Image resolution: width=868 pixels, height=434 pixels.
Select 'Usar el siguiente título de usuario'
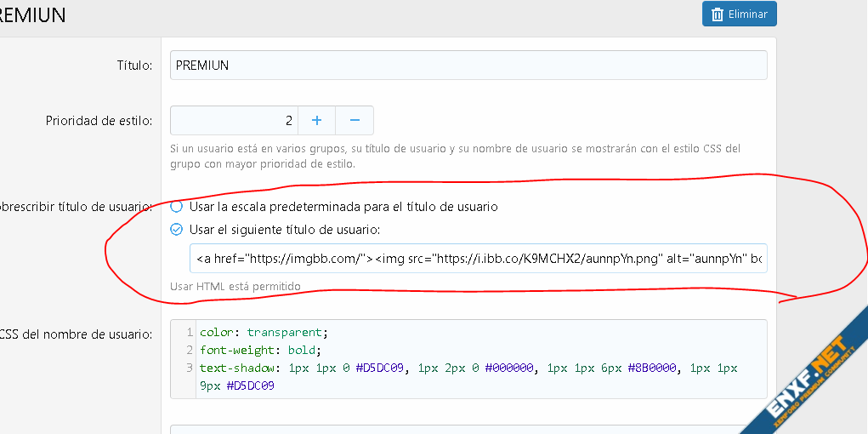point(176,229)
